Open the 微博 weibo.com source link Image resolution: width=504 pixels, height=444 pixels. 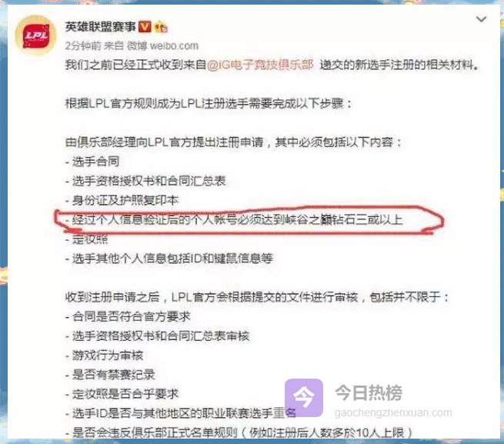click(x=162, y=45)
